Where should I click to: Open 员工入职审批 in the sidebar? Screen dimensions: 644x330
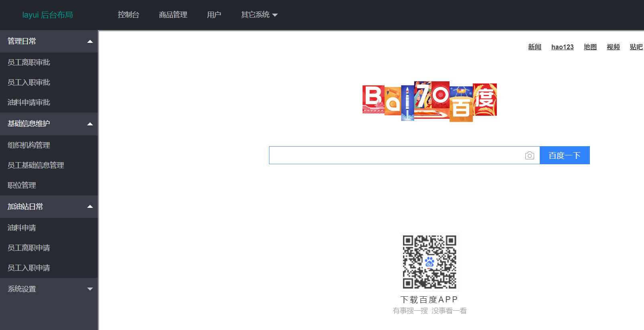49,82
